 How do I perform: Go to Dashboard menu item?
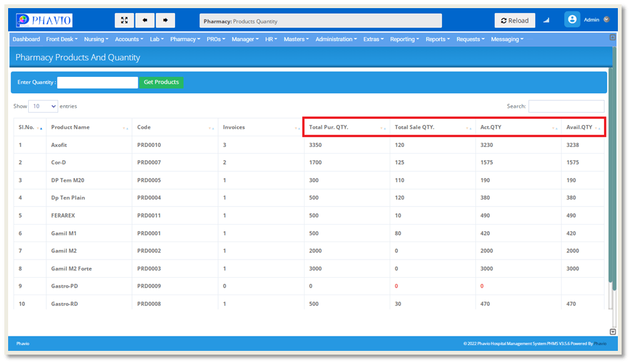26,39
